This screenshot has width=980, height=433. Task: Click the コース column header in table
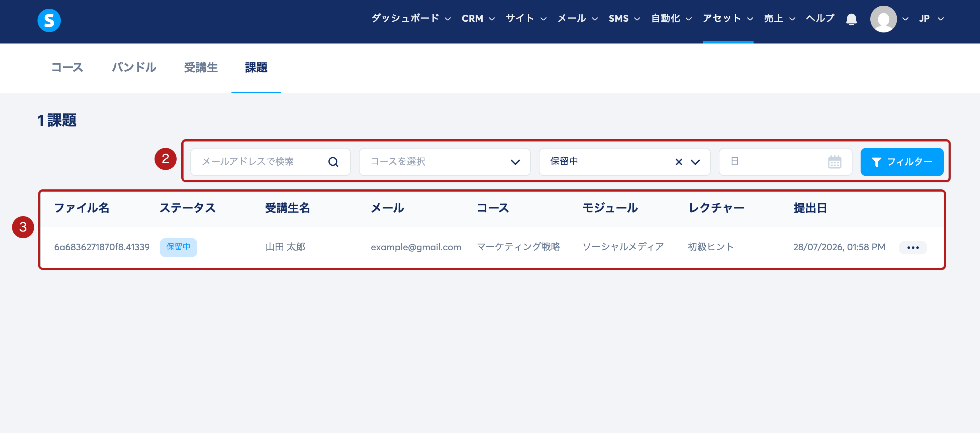pyautogui.click(x=493, y=208)
